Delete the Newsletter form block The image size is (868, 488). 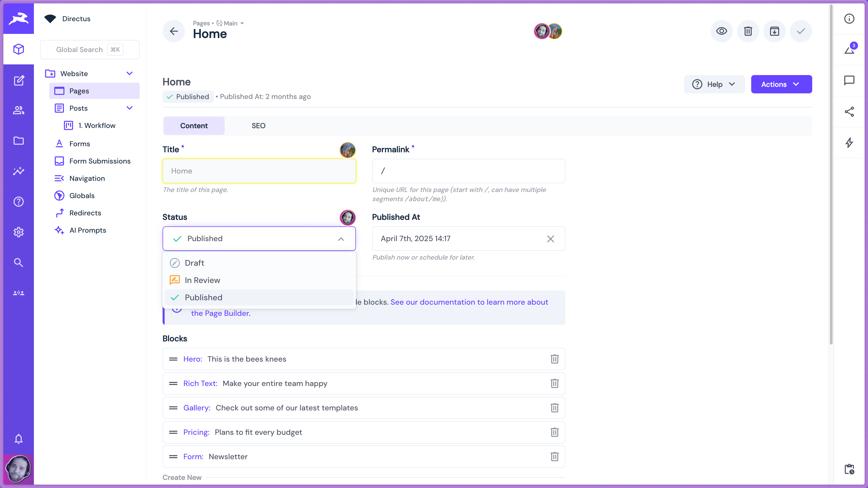click(x=555, y=457)
